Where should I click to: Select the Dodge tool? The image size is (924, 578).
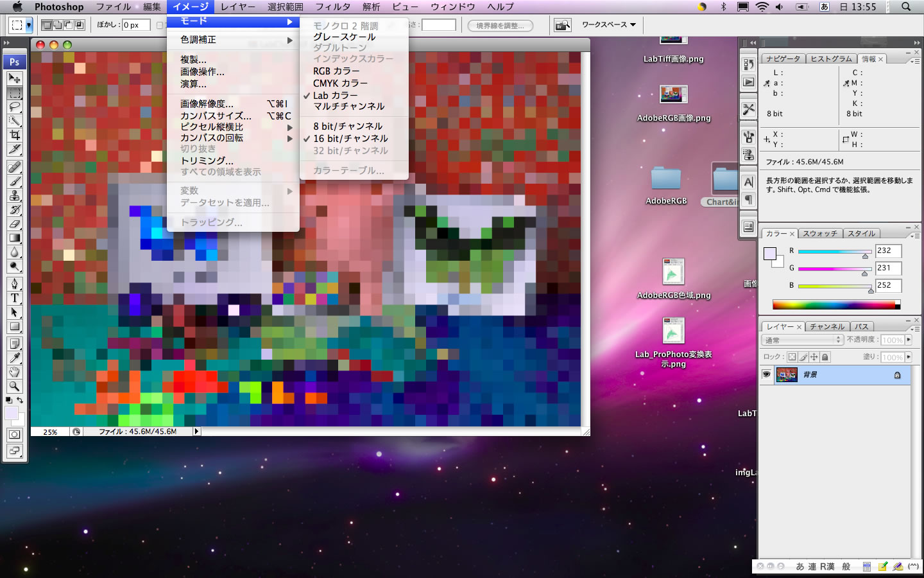[14, 266]
